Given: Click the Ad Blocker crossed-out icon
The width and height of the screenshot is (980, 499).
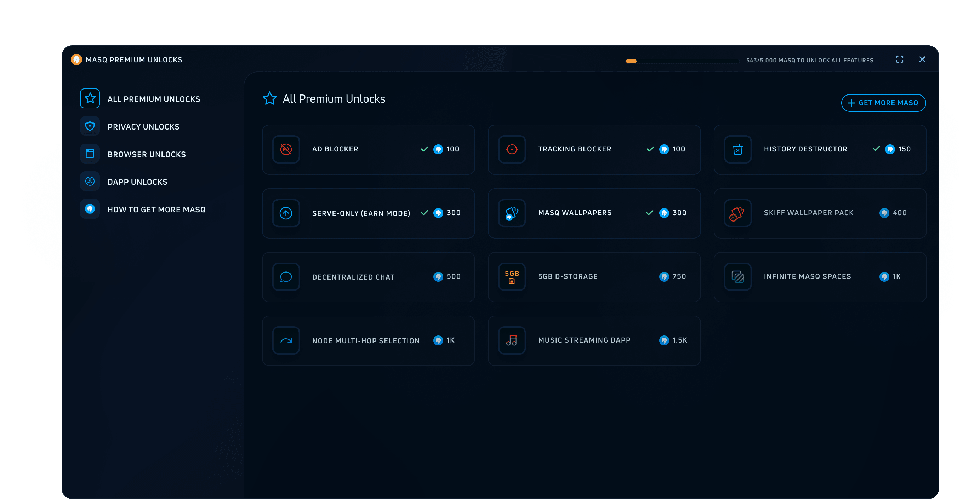Looking at the screenshot, I should point(286,149).
